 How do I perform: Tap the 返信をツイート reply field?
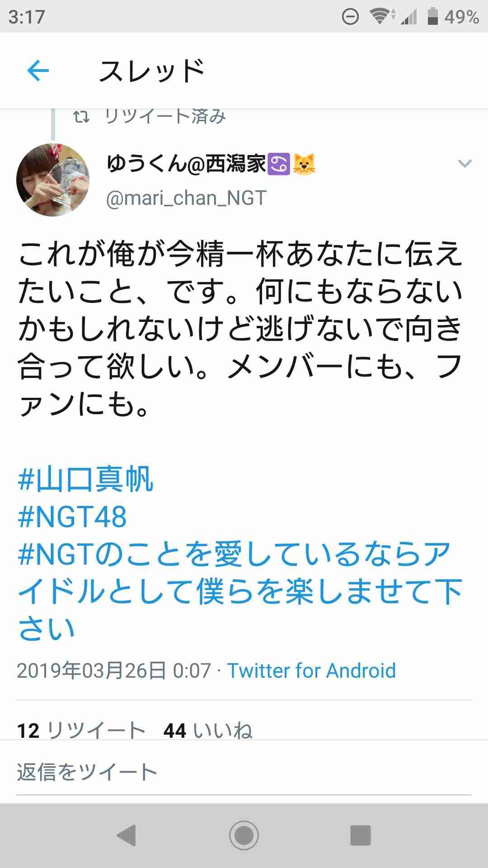pyautogui.click(x=244, y=772)
